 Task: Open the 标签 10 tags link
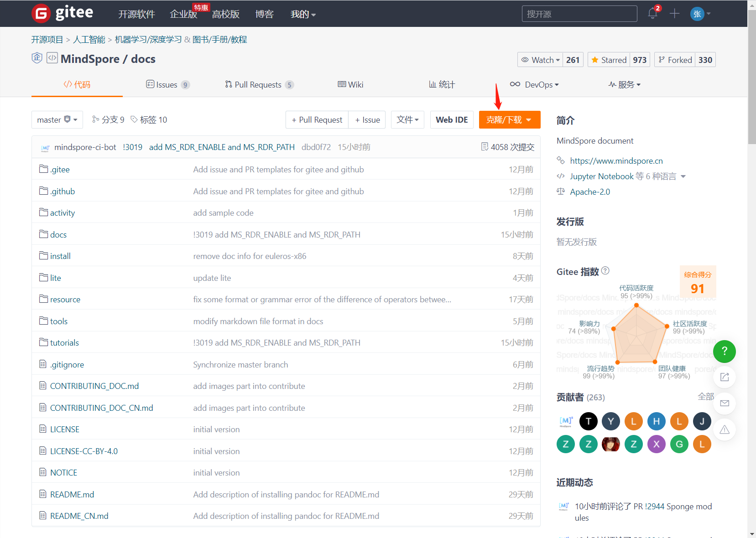click(x=149, y=119)
